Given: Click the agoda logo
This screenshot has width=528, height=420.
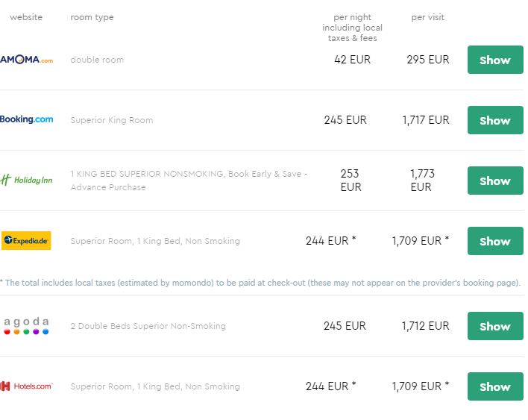Looking at the screenshot, I should 26,325.
